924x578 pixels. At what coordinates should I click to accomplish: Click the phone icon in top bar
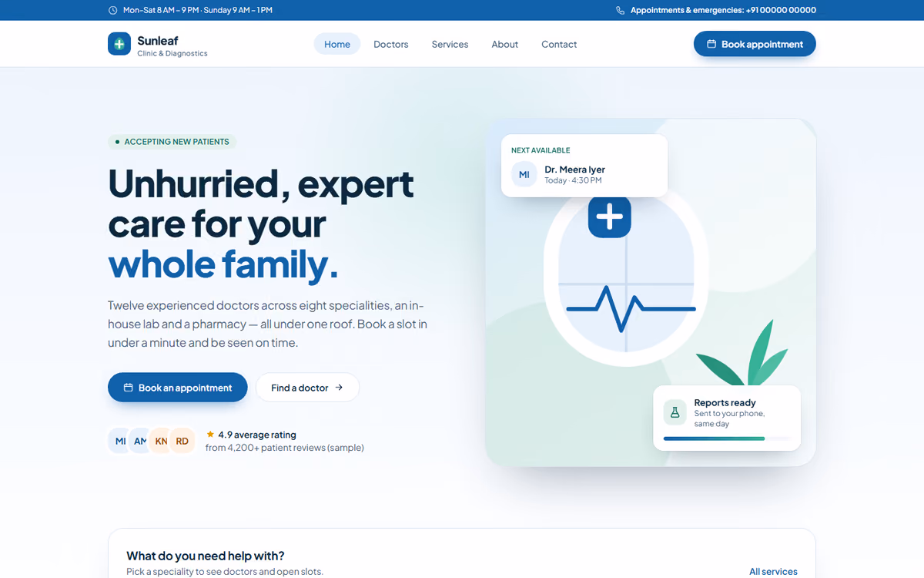pos(621,11)
